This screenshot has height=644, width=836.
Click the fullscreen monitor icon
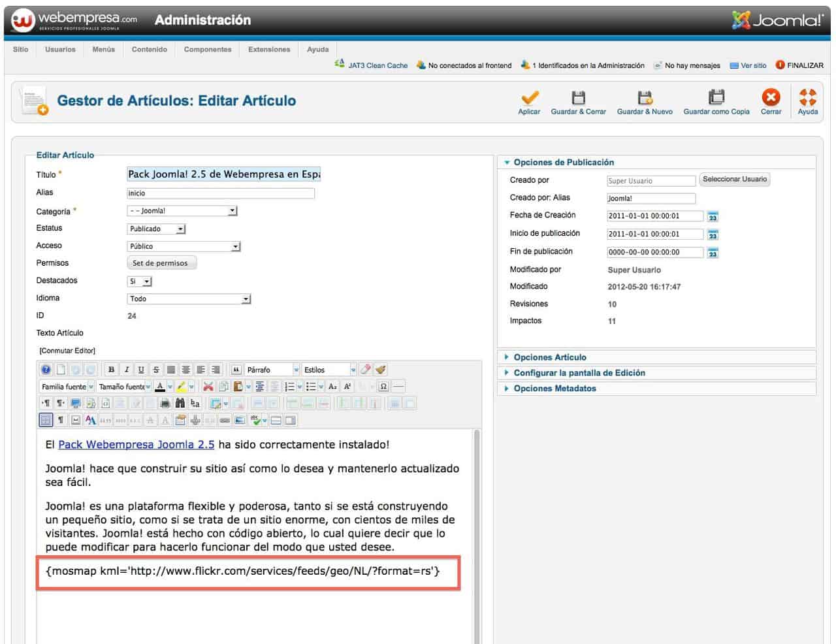tap(76, 404)
